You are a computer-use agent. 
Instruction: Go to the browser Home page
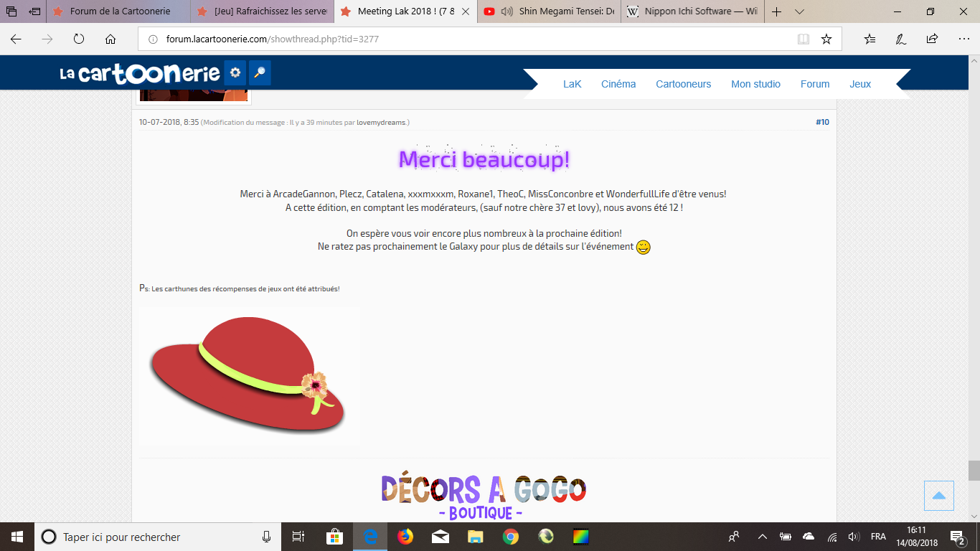pyautogui.click(x=110, y=39)
